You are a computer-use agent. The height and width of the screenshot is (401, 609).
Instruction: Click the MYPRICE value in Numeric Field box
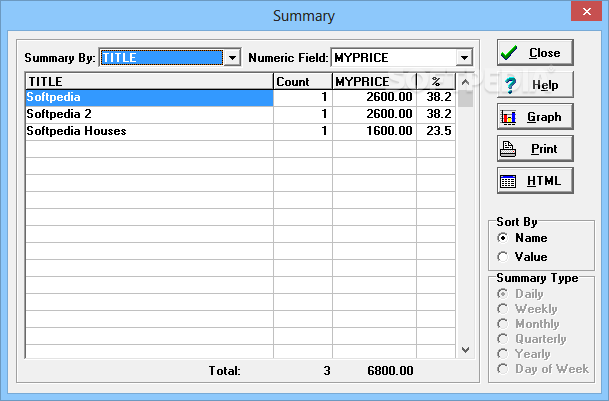pyautogui.click(x=394, y=58)
